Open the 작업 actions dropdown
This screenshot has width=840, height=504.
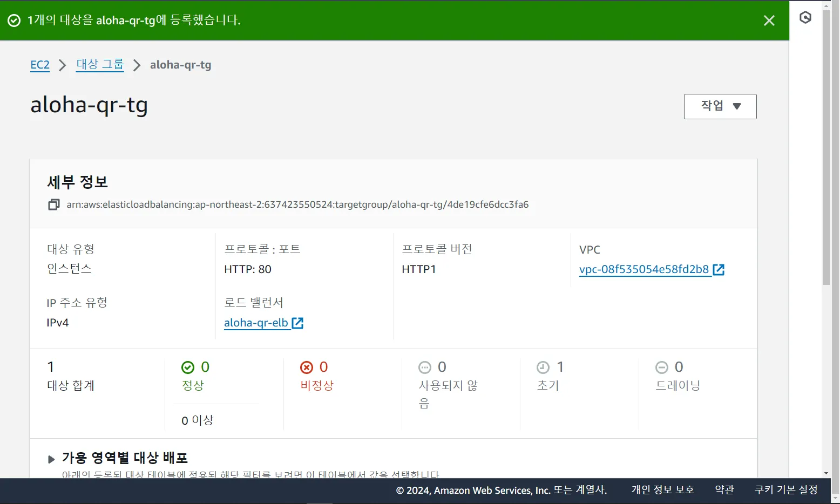pyautogui.click(x=720, y=106)
